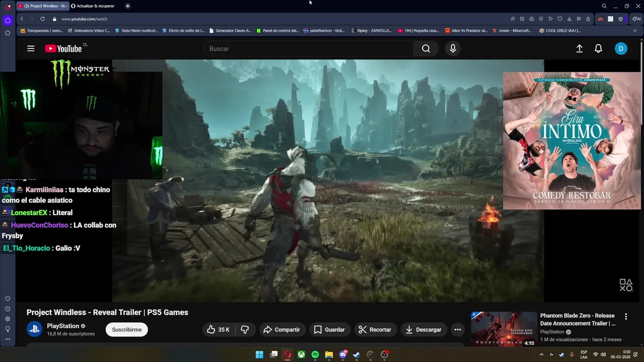The height and width of the screenshot is (362, 644).
Task: Open a new browser tab
Action: click(127, 6)
